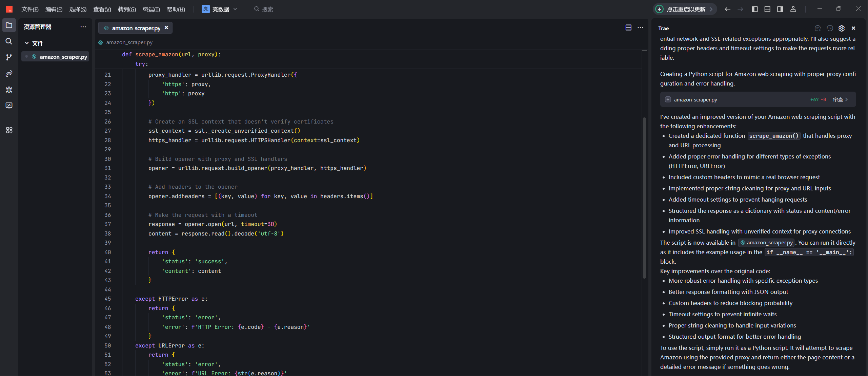This screenshot has height=376, width=868.
Task: Click the split editor icon
Action: 628,27
